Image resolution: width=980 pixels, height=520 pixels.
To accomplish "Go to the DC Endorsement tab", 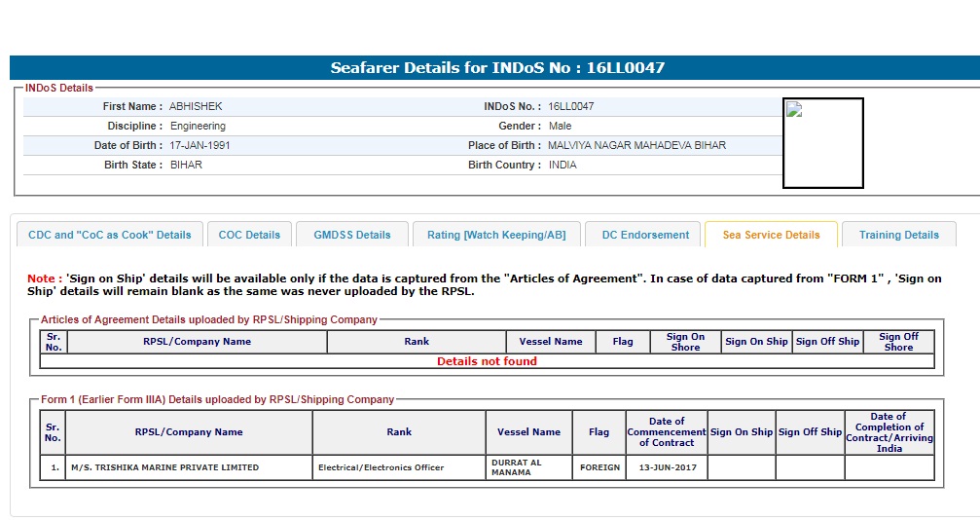I will tap(645, 235).
